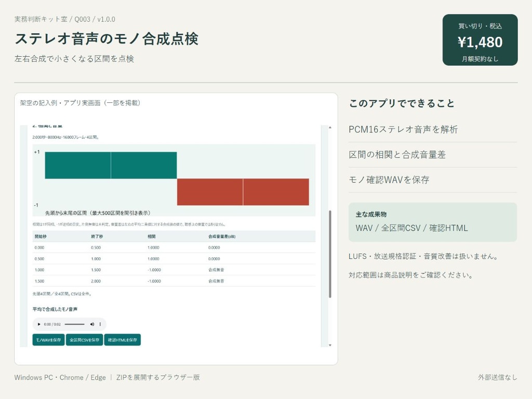This screenshot has height=399, width=532.
Task: Click the ¥1,480 price badge
Action: (480, 39)
